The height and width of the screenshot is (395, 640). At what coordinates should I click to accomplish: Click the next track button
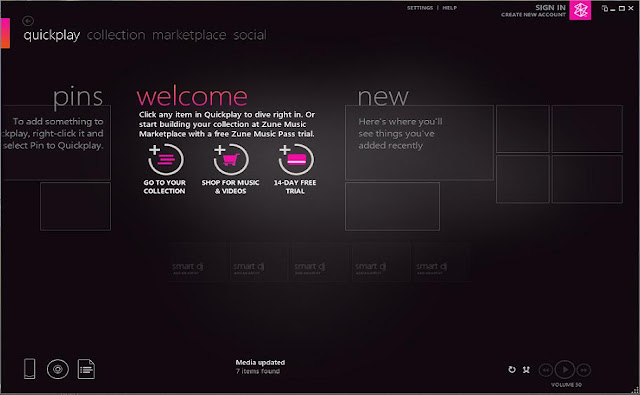(x=584, y=370)
